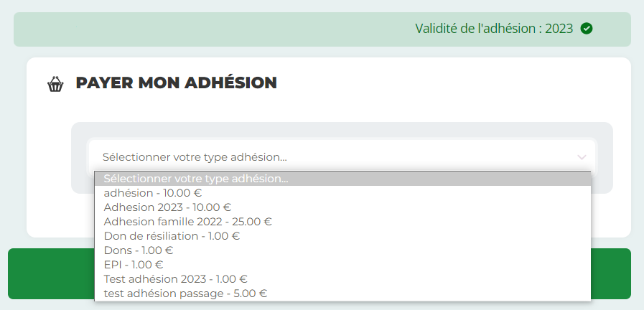Click the green validity checkmark icon
The width and height of the screenshot is (644, 310).
[586, 29]
